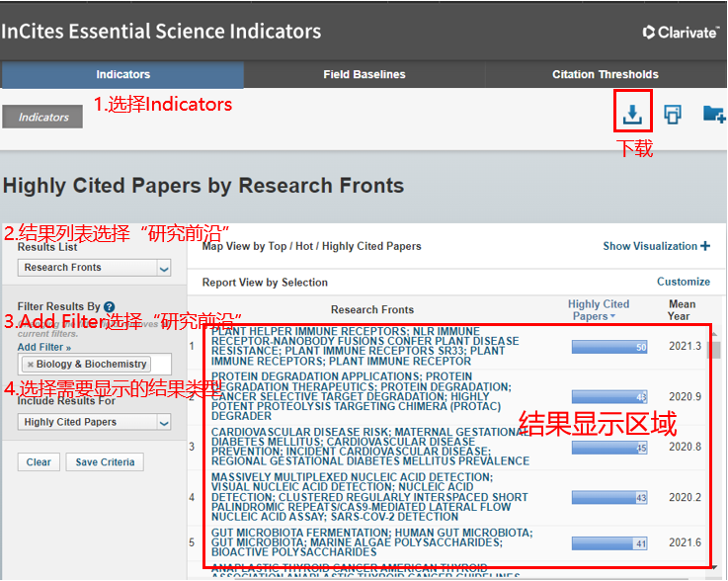Image resolution: width=728 pixels, height=581 pixels.
Task: Click the save-to-folder icon
Action: [714, 114]
